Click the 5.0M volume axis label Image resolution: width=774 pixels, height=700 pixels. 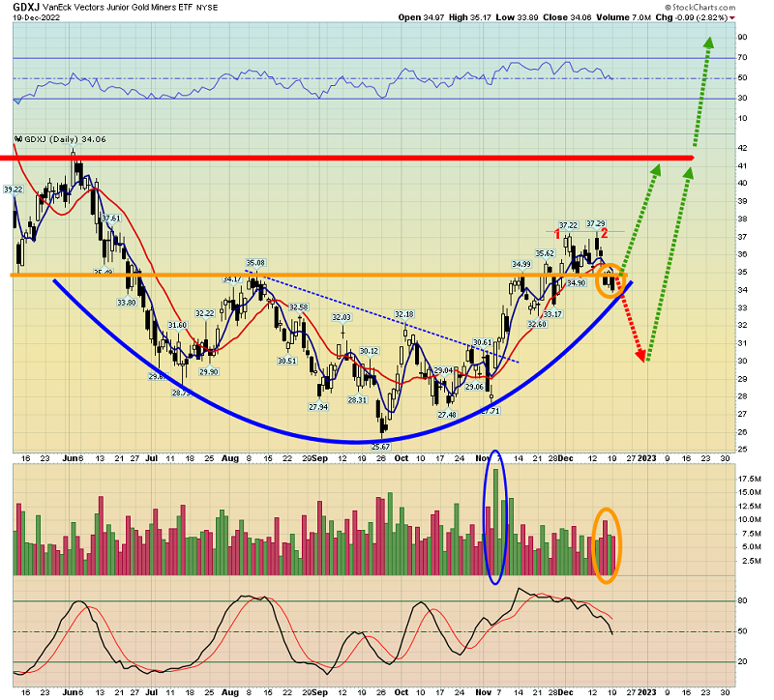click(x=752, y=547)
